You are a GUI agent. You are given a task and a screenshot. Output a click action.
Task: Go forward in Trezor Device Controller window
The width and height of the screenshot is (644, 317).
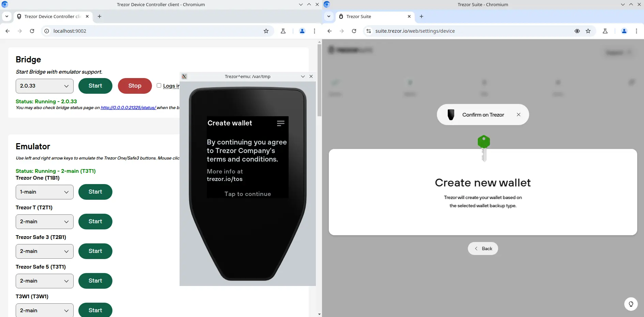coord(20,31)
